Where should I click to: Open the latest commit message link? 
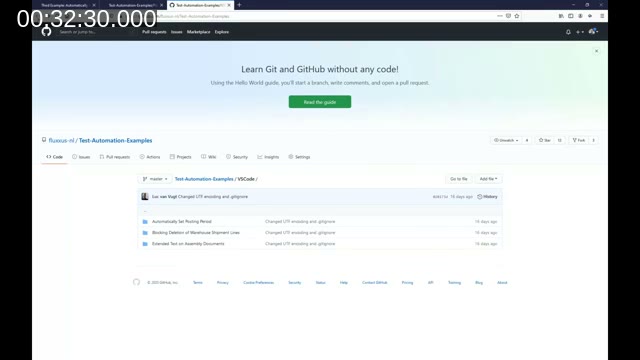(213, 197)
